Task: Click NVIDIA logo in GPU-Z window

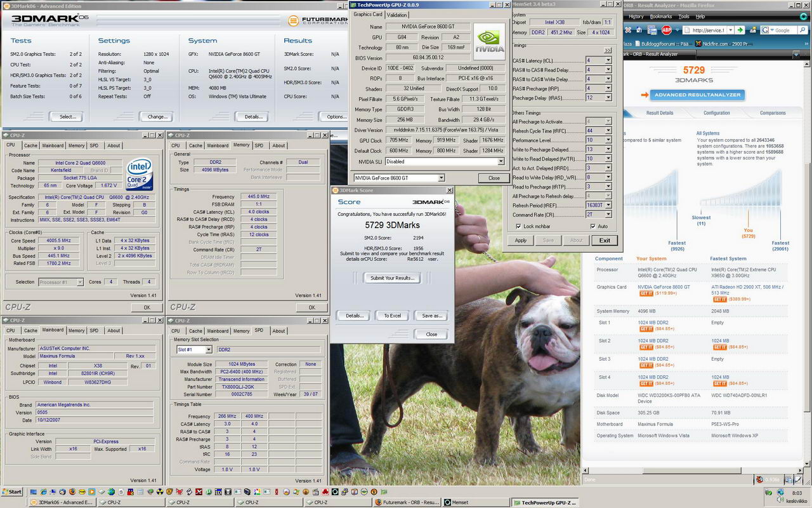Action: tap(489, 41)
